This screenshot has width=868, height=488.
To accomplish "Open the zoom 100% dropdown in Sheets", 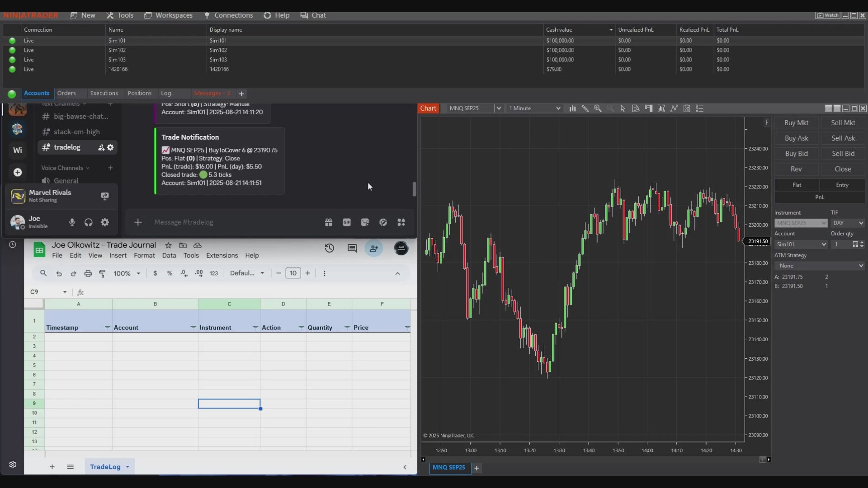I will tap(127, 273).
